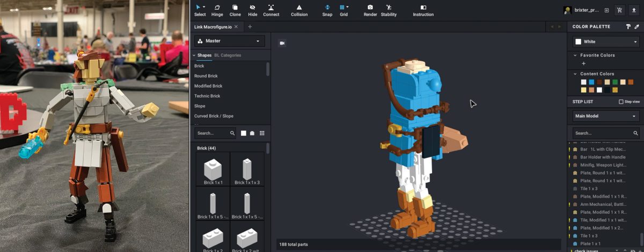Collapse the Favorite Colors section

point(575,55)
